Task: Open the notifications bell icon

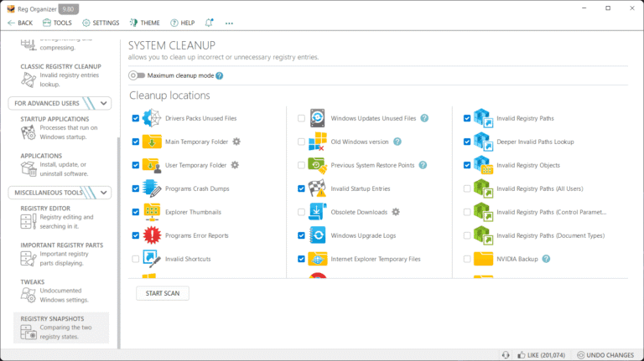Action: [x=209, y=23]
